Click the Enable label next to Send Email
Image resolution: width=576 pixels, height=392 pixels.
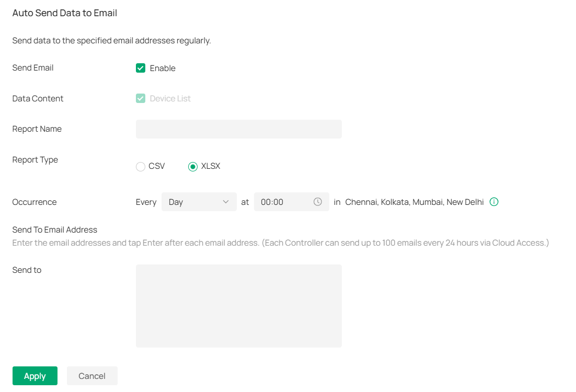pyautogui.click(x=162, y=68)
